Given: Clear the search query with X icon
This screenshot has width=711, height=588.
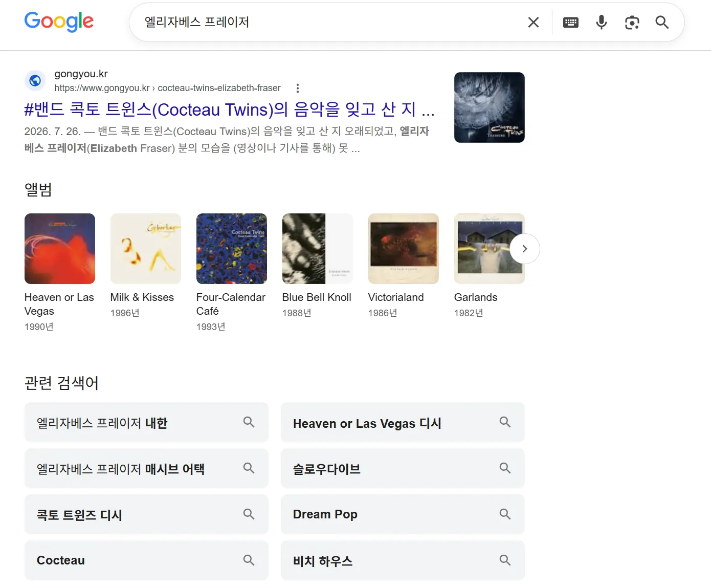Looking at the screenshot, I should 534,22.
